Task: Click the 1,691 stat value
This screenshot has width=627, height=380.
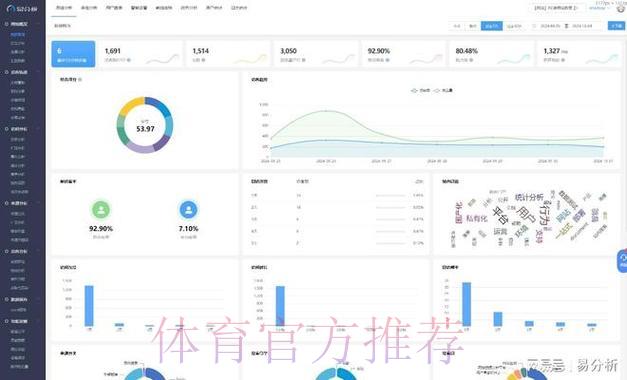Action: [112, 51]
